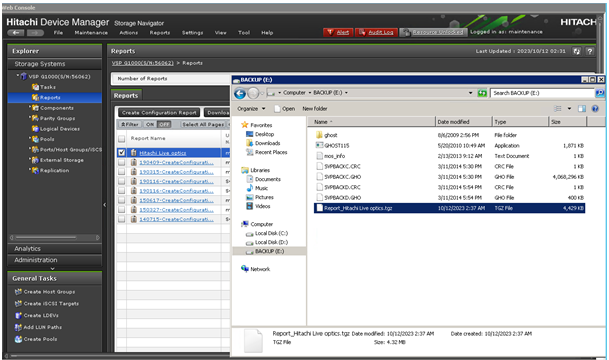Open the help question mark in Reports header
609x360 pixels.
point(590,51)
